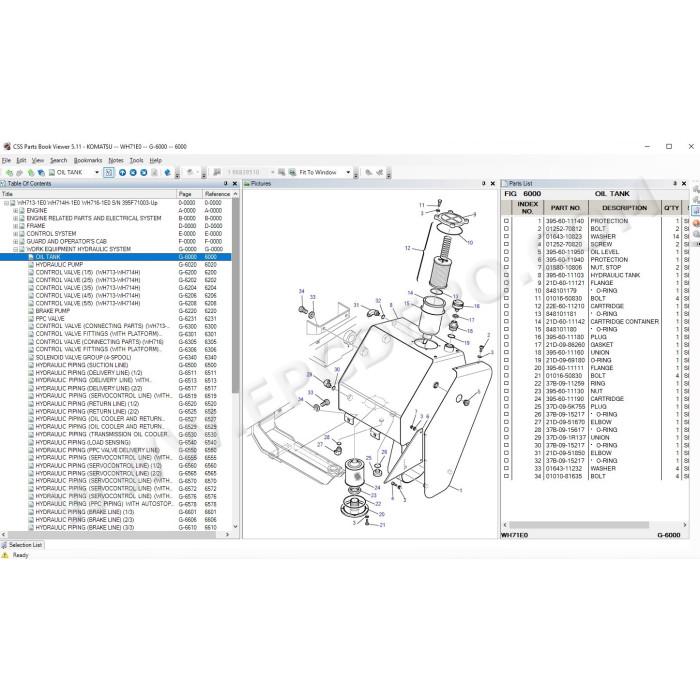Image resolution: width=700 pixels, height=700 pixels.
Task: Click the Parts List horizontal scrollbar
Action: (x=579, y=525)
